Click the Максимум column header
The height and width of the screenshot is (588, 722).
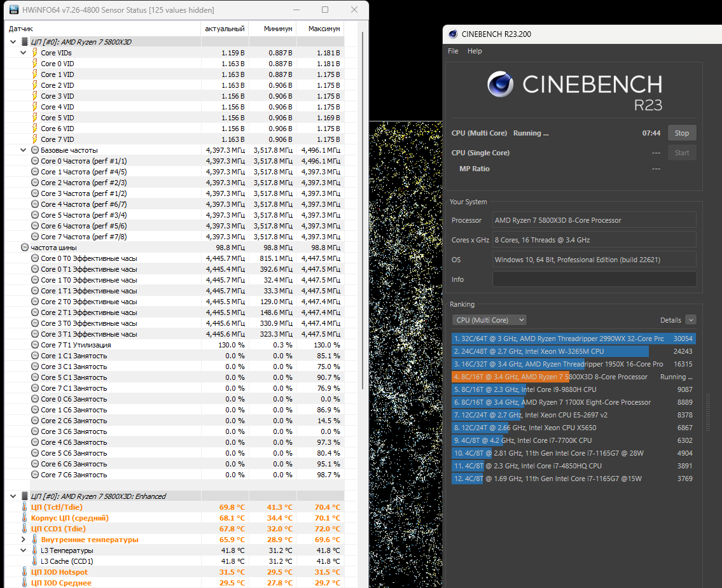(x=320, y=29)
